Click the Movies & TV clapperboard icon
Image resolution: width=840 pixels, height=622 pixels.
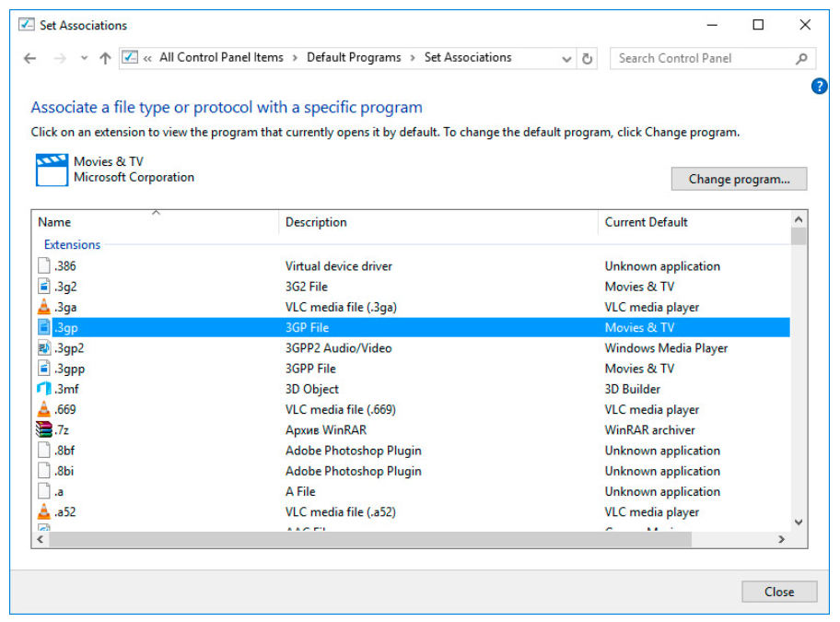pyautogui.click(x=52, y=170)
